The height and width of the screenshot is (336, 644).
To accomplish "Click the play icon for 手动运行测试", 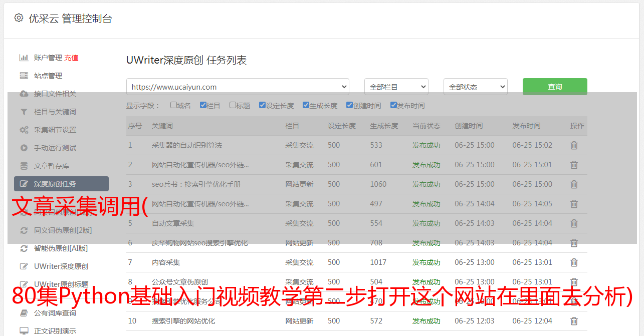I will pyautogui.click(x=24, y=148).
